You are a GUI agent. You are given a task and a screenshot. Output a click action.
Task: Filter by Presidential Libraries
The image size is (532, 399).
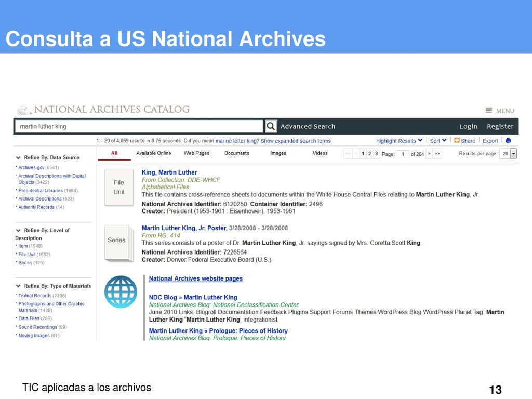tap(41, 191)
